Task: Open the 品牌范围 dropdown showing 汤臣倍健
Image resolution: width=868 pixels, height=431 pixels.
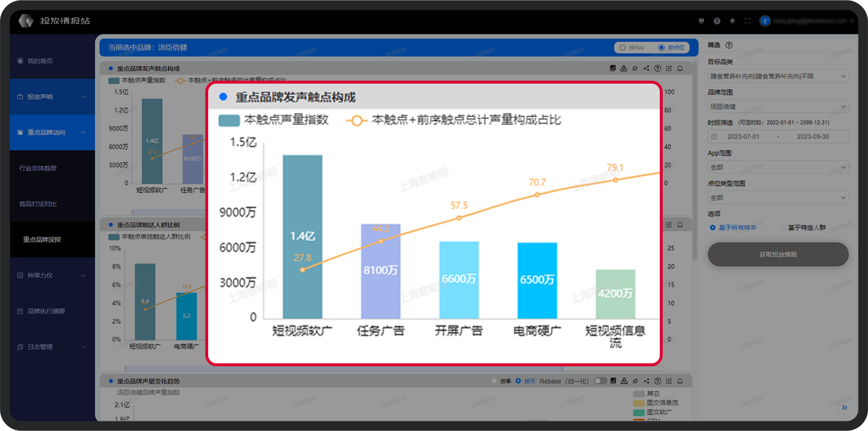Action: pos(778,106)
